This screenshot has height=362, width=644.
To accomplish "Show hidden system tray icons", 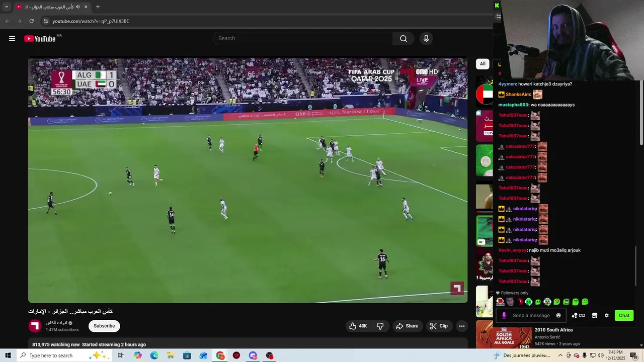I will coord(560,355).
